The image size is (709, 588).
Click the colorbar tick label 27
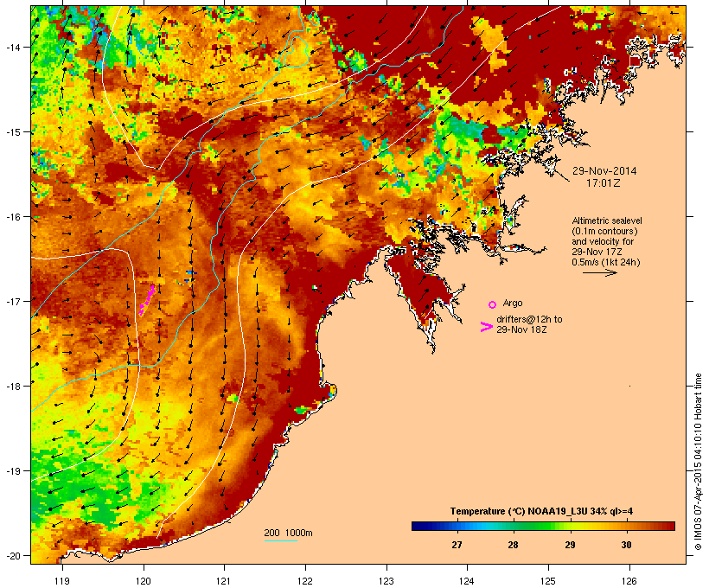457,545
